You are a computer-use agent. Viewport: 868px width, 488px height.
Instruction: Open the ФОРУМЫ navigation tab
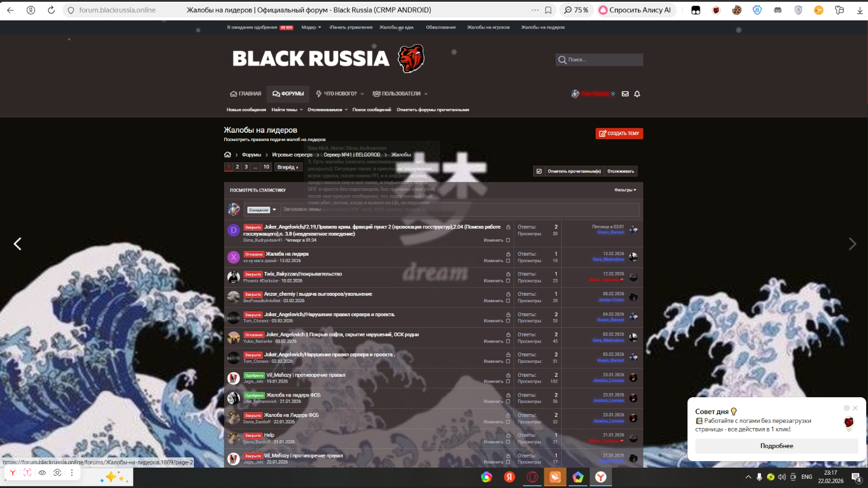(288, 94)
